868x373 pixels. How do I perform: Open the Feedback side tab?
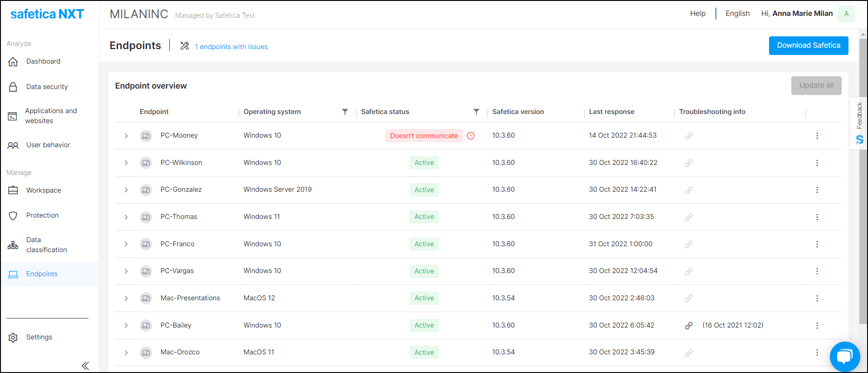coord(858,124)
